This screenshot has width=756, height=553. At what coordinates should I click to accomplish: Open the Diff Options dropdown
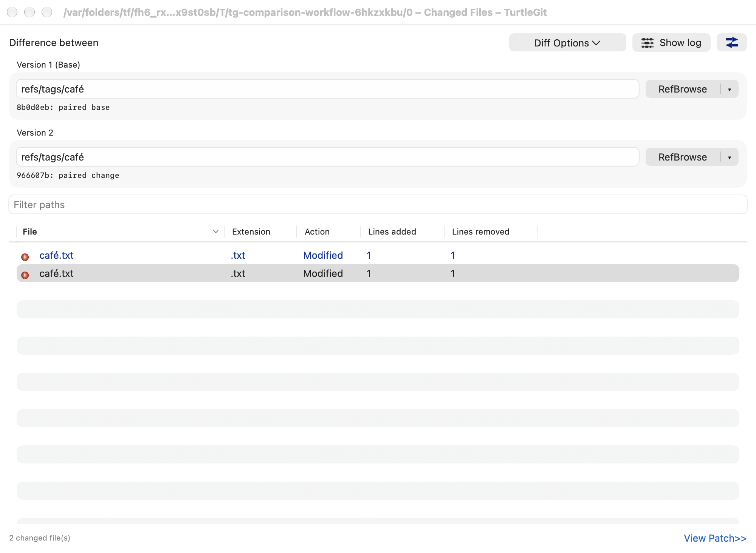coord(567,43)
